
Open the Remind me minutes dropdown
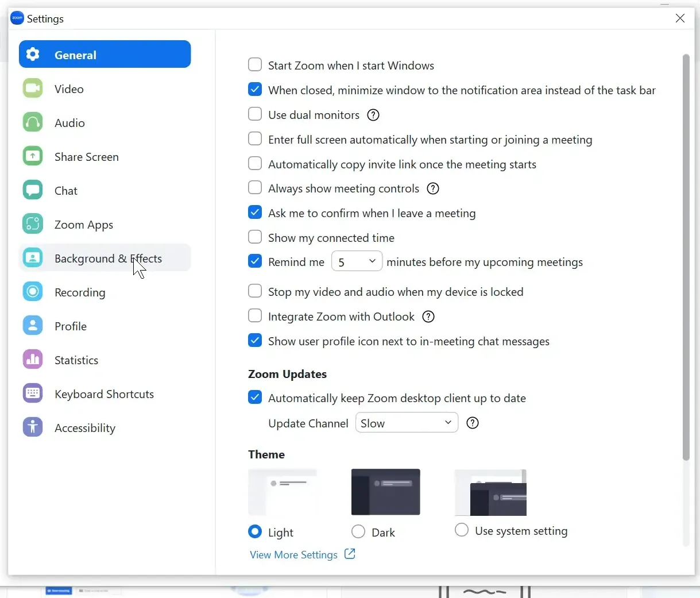coord(357,261)
